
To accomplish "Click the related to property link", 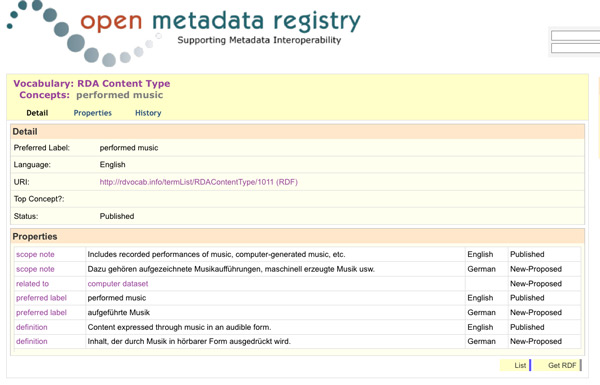I will click(x=33, y=284).
